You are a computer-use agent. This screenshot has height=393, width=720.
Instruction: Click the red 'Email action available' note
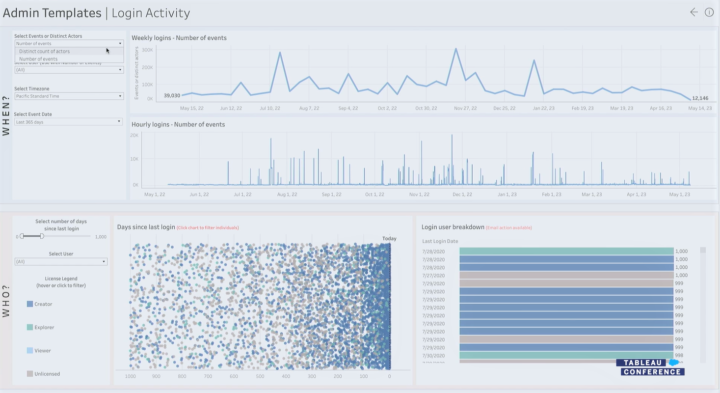509,228
